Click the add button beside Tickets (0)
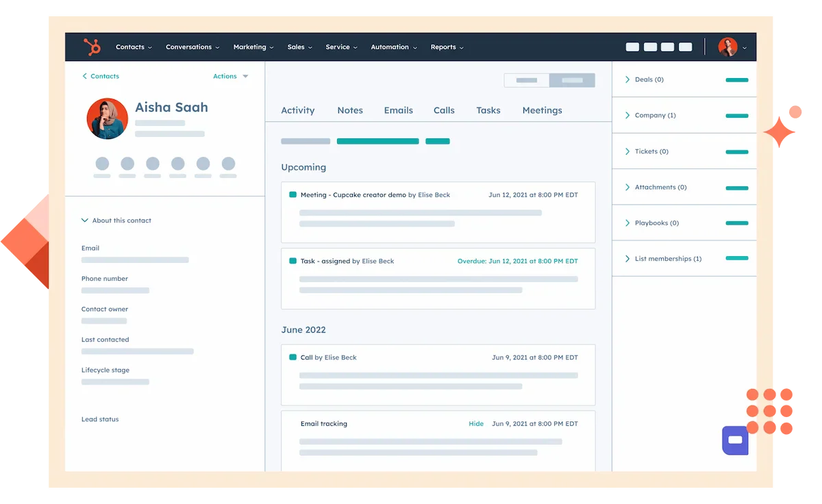The height and width of the screenshot is (504, 822). [737, 151]
